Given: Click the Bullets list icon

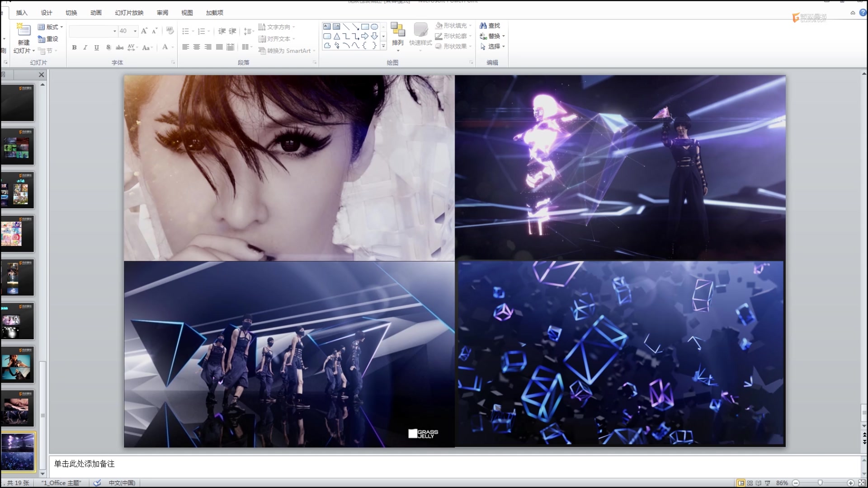Looking at the screenshot, I should point(185,31).
